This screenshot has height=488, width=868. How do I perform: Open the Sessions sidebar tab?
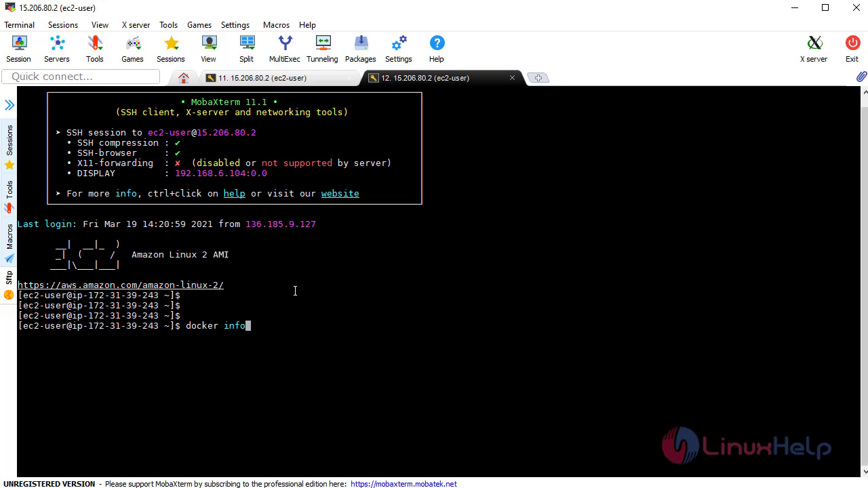9,147
